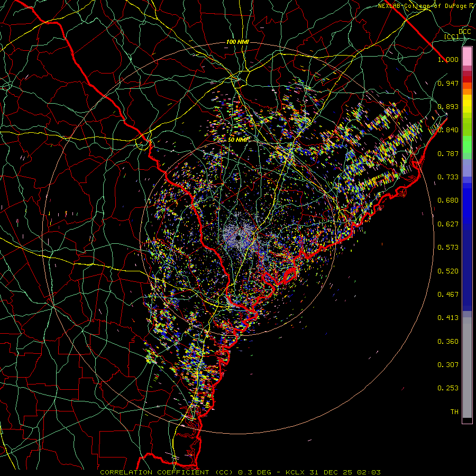
Task: Click the 1.000 value on the color scale
Action: pyautogui.click(x=448, y=59)
